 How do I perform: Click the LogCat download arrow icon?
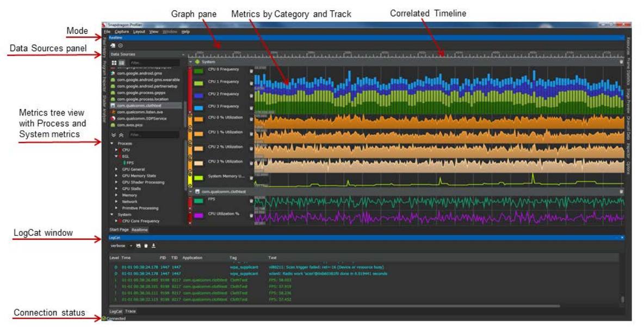[153, 246]
